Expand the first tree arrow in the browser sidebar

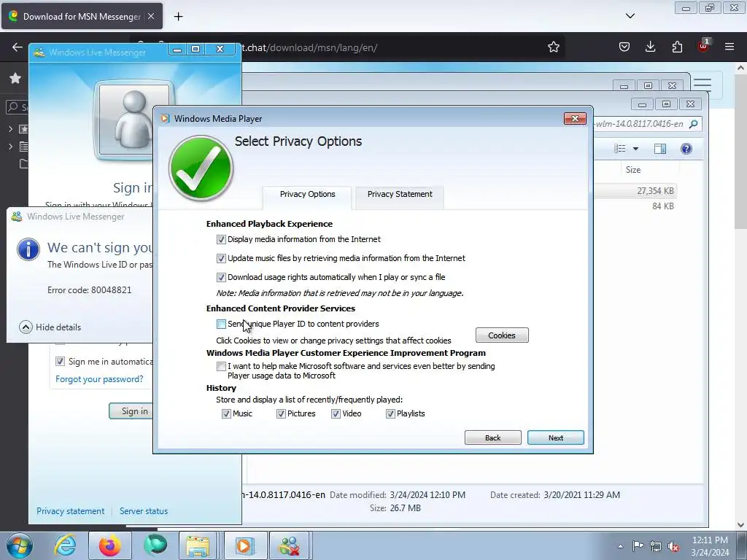[x=10, y=128]
